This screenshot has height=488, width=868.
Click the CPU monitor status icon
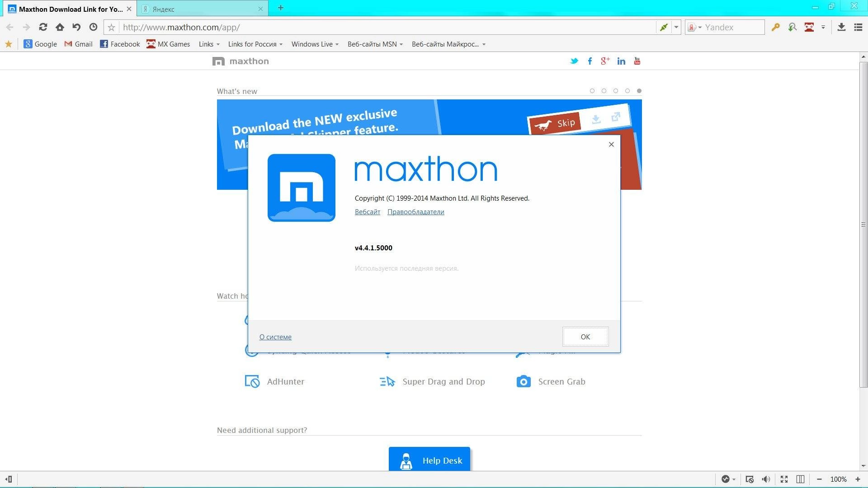726,479
